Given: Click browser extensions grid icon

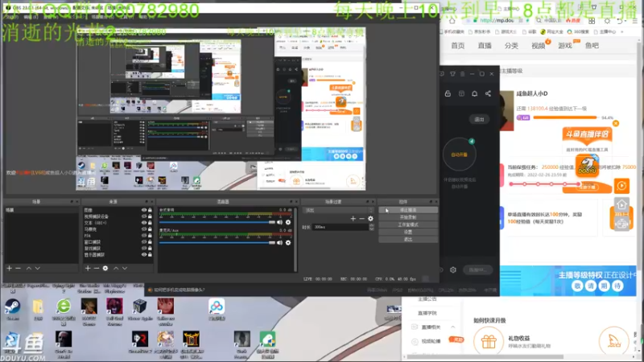Looking at the screenshot, I should point(592,21).
